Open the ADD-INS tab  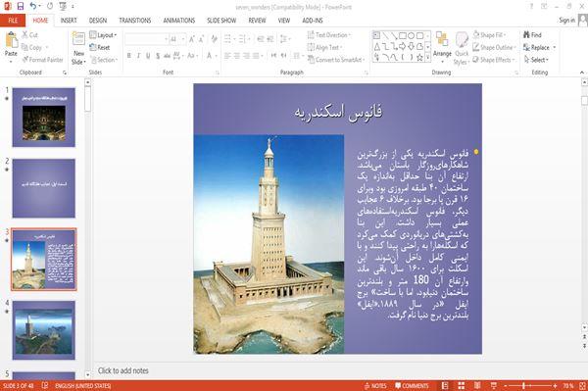tap(313, 21)
